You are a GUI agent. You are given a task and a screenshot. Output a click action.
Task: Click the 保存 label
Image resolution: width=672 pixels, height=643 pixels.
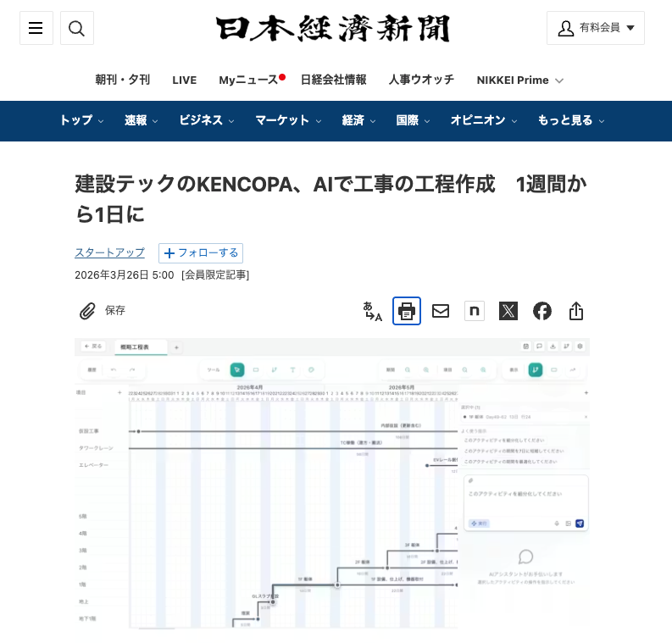(x=115, y=310)
